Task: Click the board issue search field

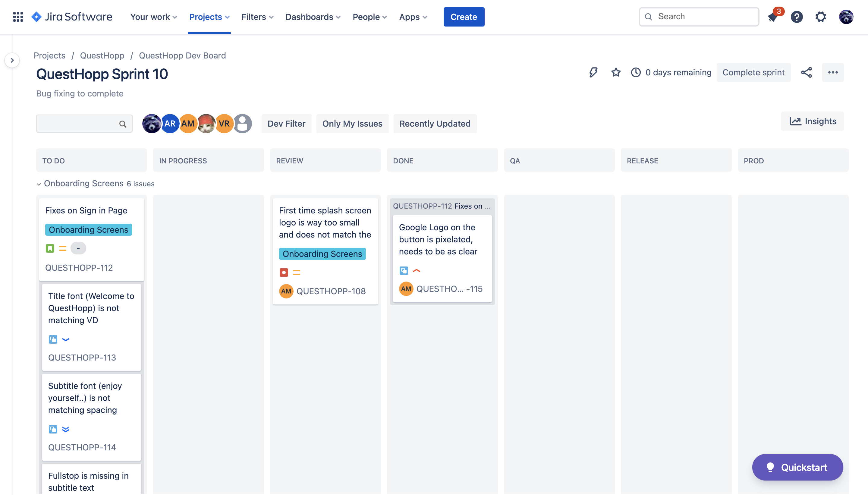Action: pyautogui.click(x=78, y=124)
